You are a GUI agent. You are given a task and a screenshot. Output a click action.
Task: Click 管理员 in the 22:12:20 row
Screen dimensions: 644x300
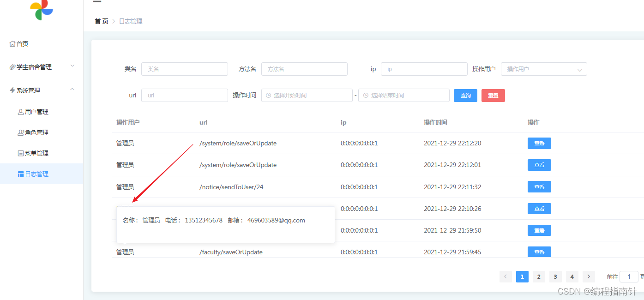(125, 144)
